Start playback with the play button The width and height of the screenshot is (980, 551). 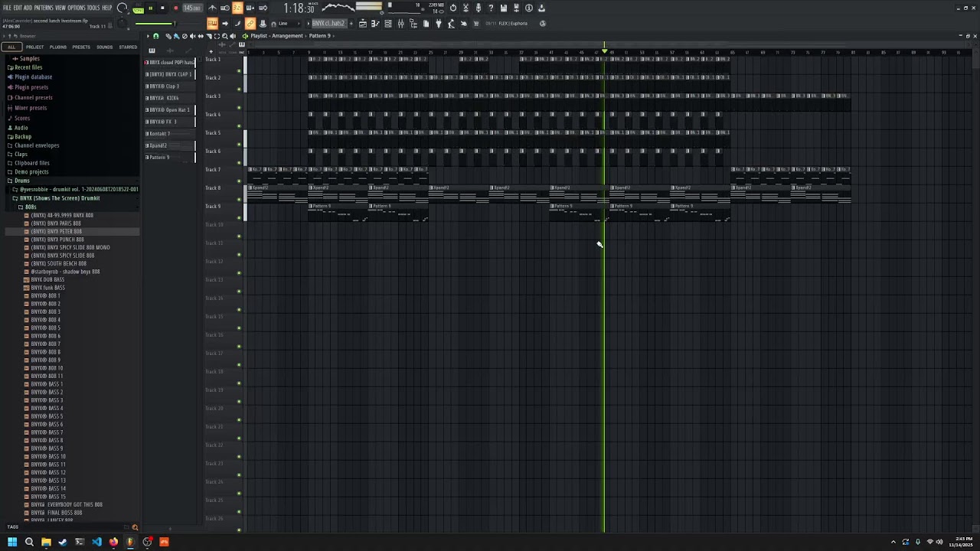point(151,8)
